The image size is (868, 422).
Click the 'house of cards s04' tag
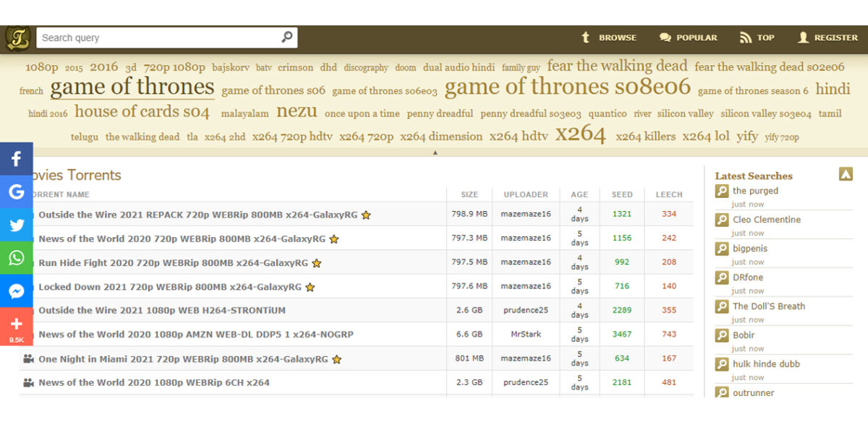click(142, 112)
